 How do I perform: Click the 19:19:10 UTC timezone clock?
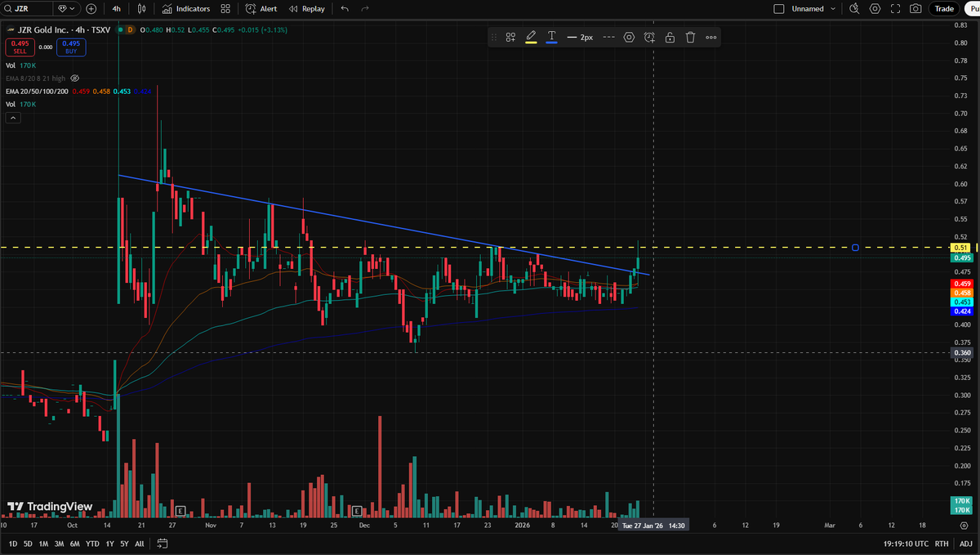click(906, 544)
